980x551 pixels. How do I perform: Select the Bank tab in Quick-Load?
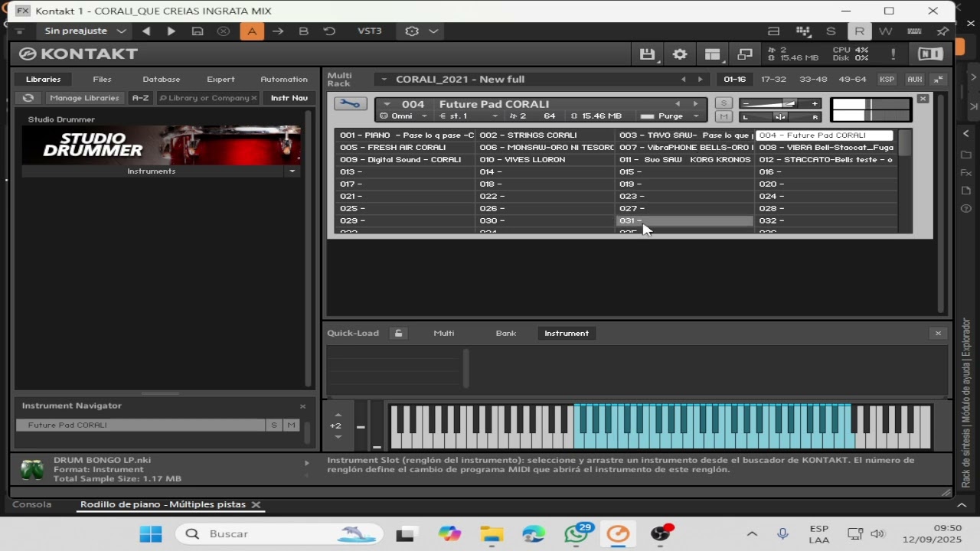[x=506, y=333]
